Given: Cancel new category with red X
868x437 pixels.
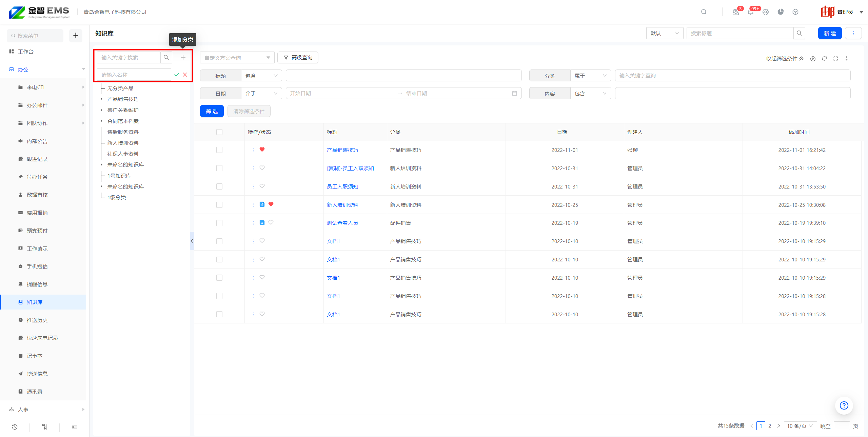Looking at the screenshot, I should pyautogui.click(x=185, y=75).
